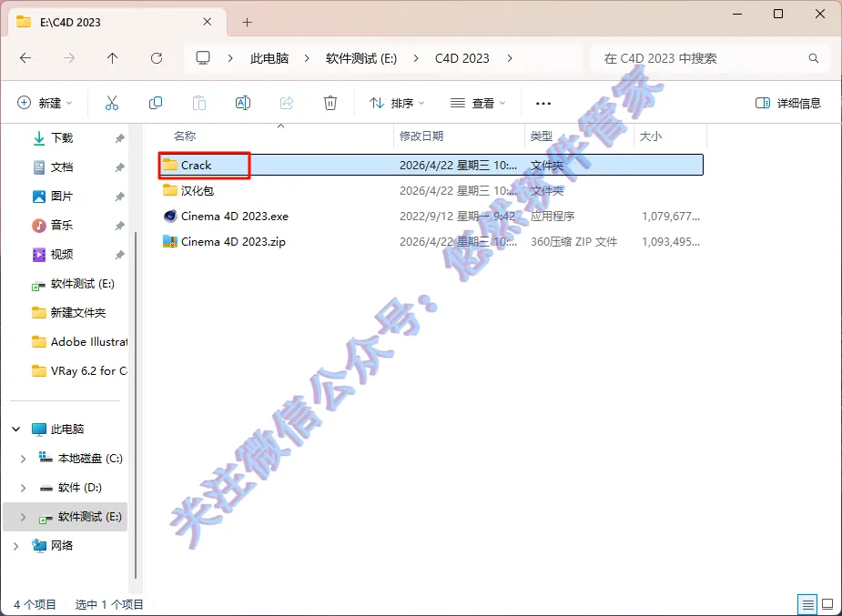
Task: Click the Cinema 4D 2023.zip archive icon
Action: 170,241
